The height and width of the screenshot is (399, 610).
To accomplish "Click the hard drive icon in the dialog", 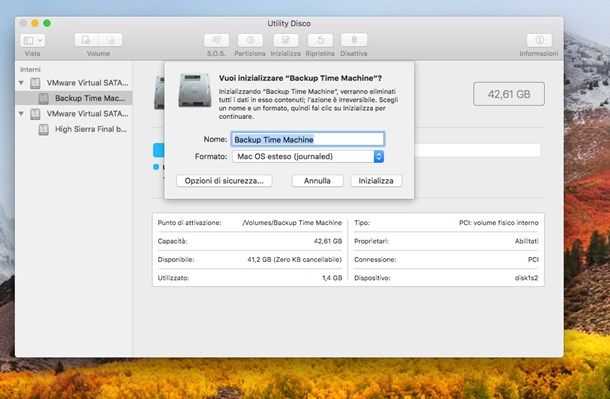I will pyautogui.click(x=195, y=90).
